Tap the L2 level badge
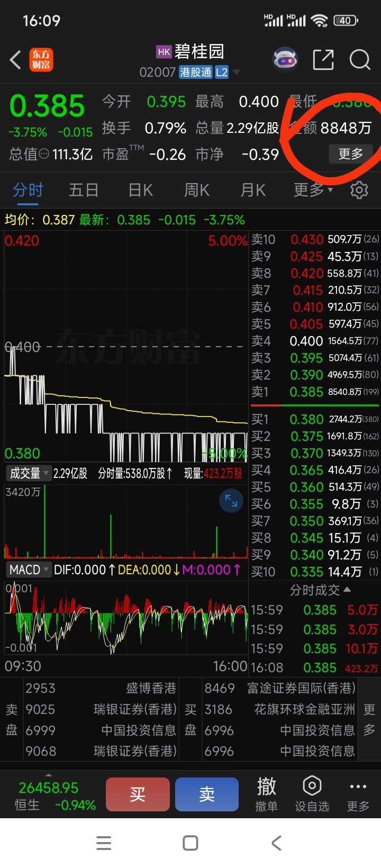381x868 pixels. tap(222, 72)
